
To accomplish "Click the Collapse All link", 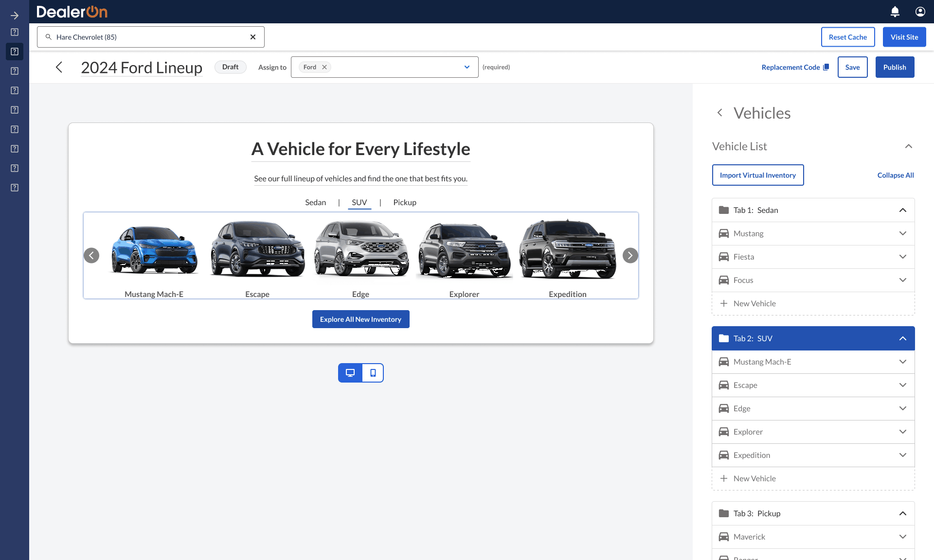I will [x=895, y=175].
